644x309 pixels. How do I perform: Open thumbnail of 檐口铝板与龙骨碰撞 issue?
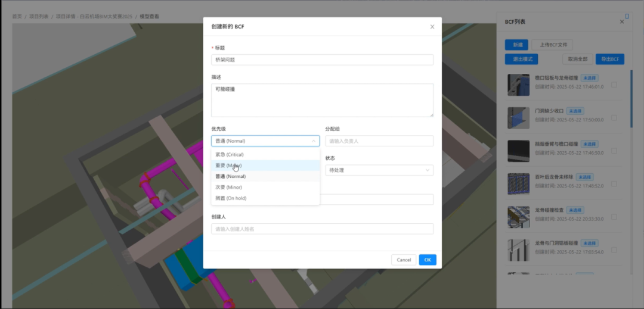[518, 85]
